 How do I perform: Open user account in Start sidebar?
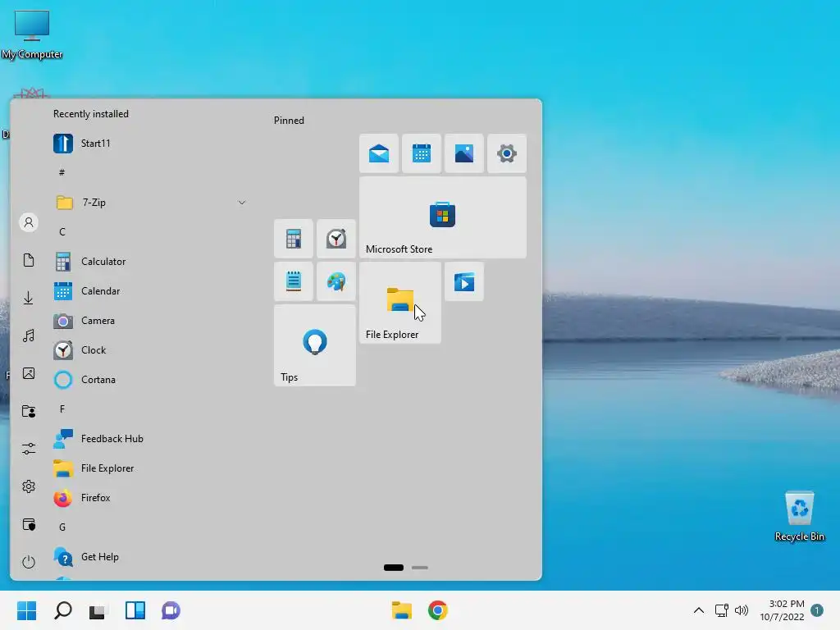29,222
